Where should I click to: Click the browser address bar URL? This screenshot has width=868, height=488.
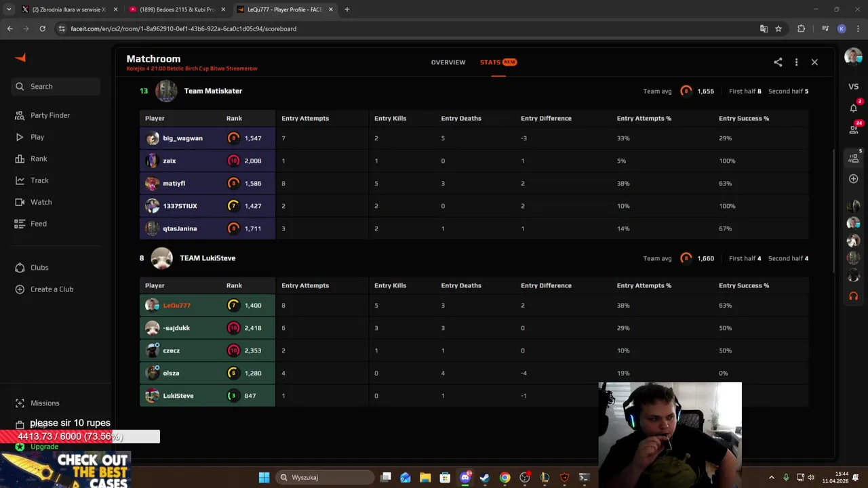(183, 28)
